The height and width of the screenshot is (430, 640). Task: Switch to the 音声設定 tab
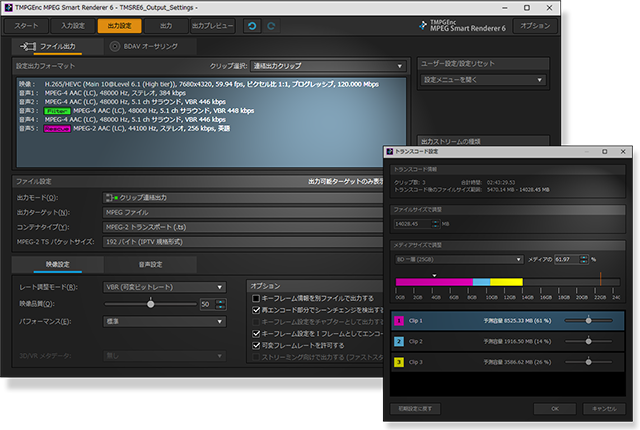[x=151, y=265]
